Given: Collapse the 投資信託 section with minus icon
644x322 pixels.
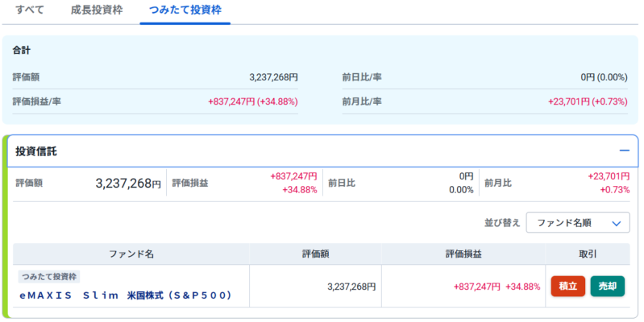Looking at the screenshot, I should coord(623,151).
